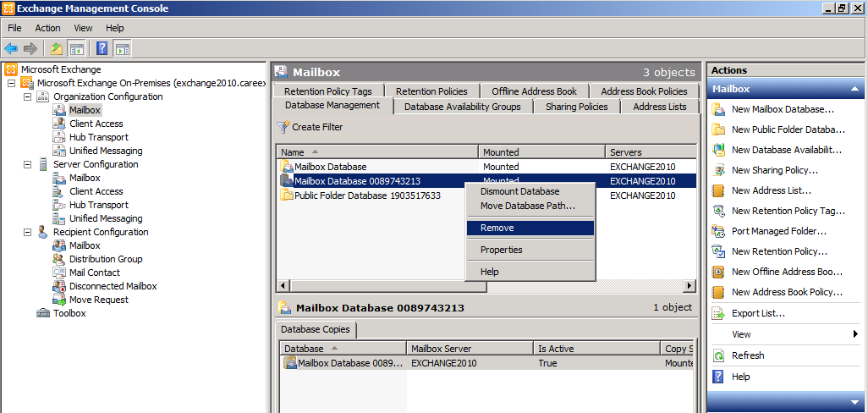Viewport: 868px width, 413px height.
Task: Choose Remove from the context menu
Action: tap(530, 228)
